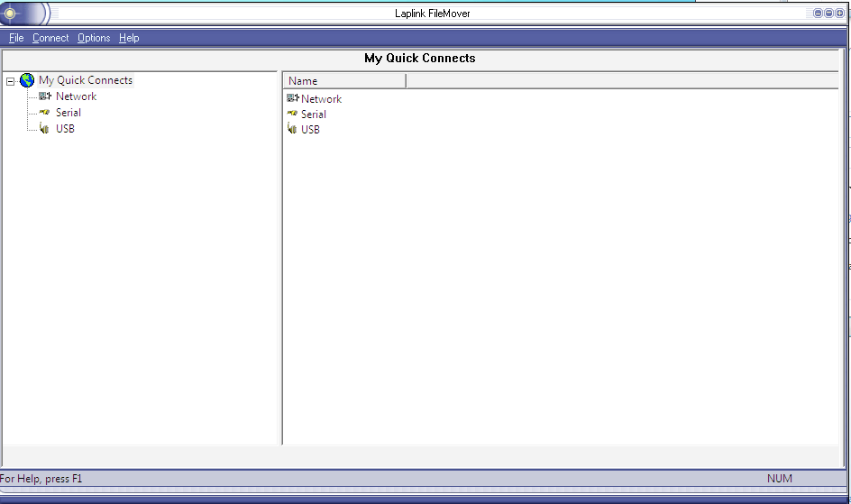Select My Quick Connects label in tree
This screenshot has height=504, width=851.
(86, 80)
